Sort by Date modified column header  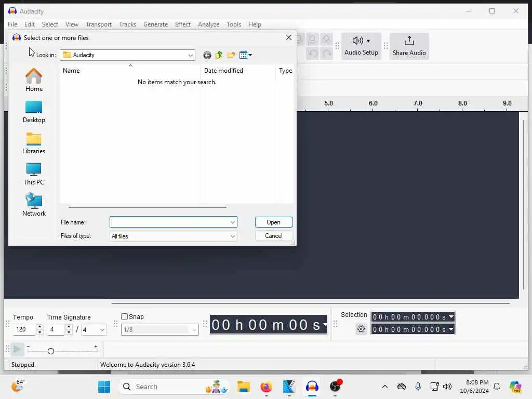pyautogui.click(x=237, y=71)
